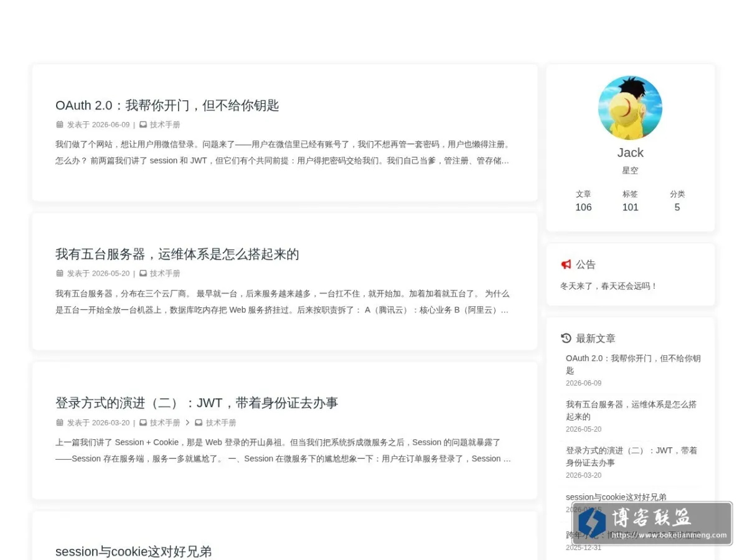Click the announcement text 冬天来了，春天还会远吗！
This screenshot has width=747, height=560.
tap(609, 286)
